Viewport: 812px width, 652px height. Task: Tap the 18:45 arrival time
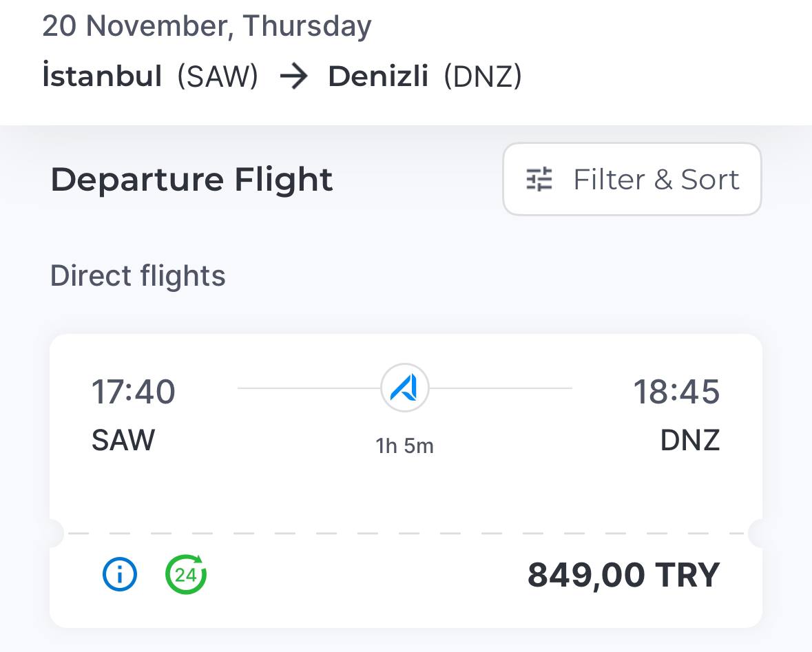[676, 392]
